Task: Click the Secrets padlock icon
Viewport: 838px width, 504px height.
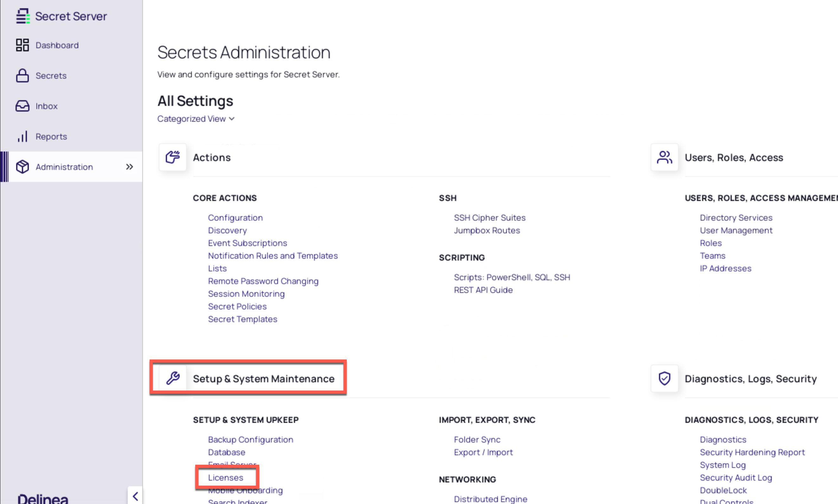Action: (x=23, y=75)
